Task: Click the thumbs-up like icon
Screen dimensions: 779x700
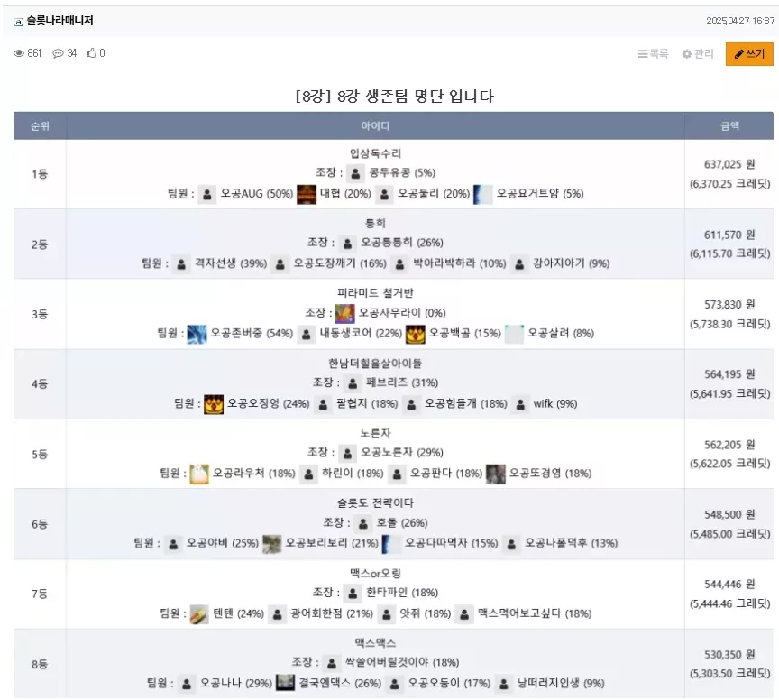Action: (x=91, y=52)
